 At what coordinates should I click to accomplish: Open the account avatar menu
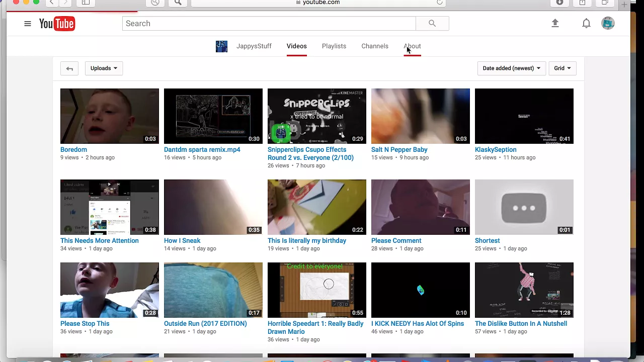coord(608,23)
